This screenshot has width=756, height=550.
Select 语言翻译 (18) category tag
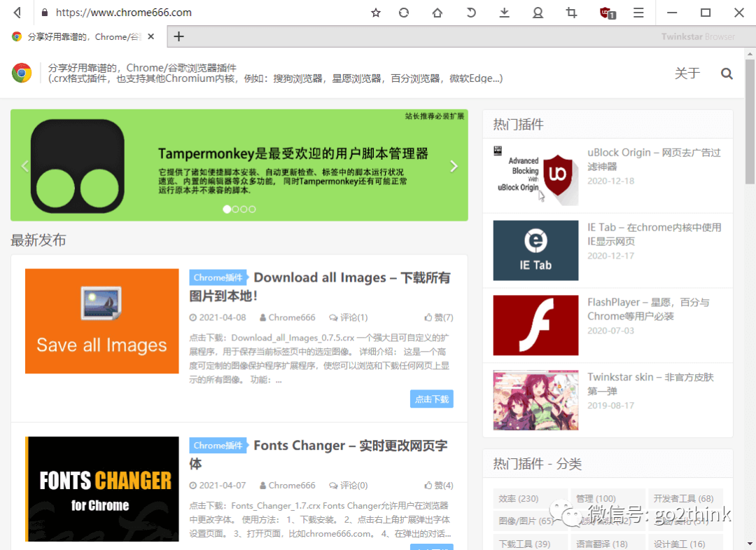click(x=608, y=543)
